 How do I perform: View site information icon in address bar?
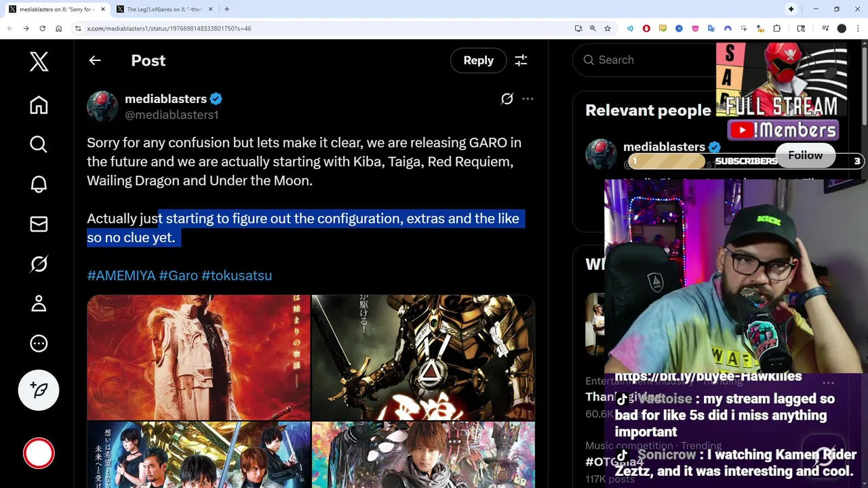(x=78, y=28)
